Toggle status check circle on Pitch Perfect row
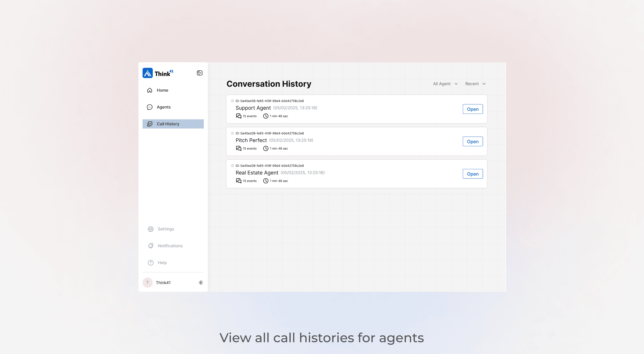The image size is (644, 354). click(232, 133)
